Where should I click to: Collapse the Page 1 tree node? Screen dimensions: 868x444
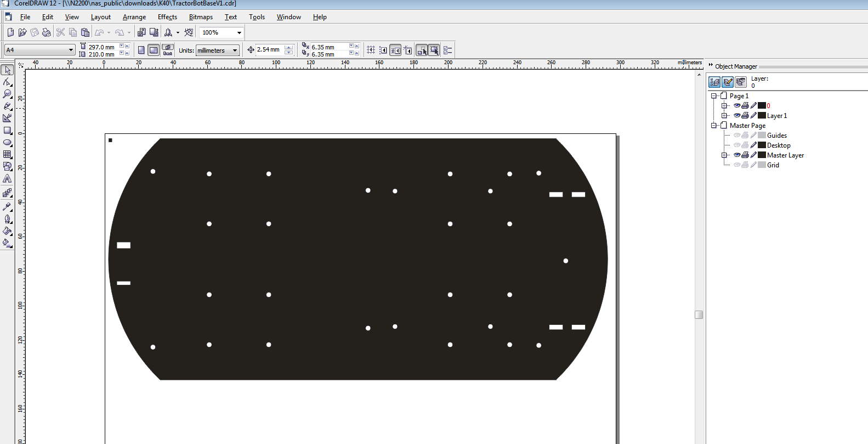pos(714,96)
